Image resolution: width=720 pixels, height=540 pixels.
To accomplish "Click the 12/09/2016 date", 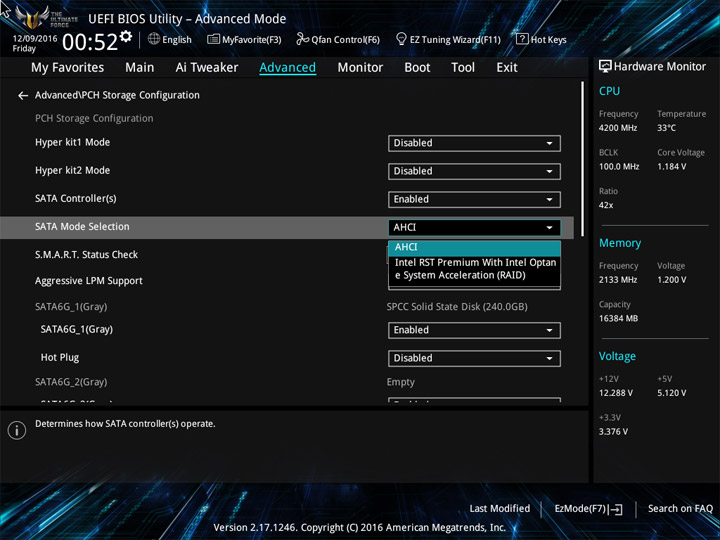I will [35, 39].
